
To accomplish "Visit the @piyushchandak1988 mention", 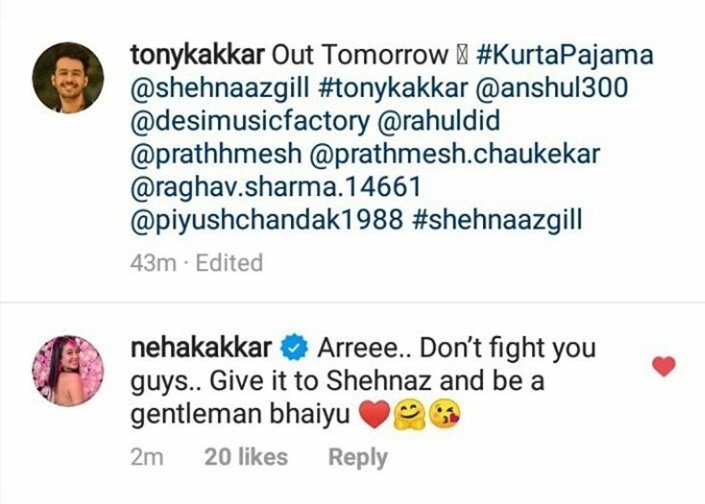I will [x=266, y=221].
